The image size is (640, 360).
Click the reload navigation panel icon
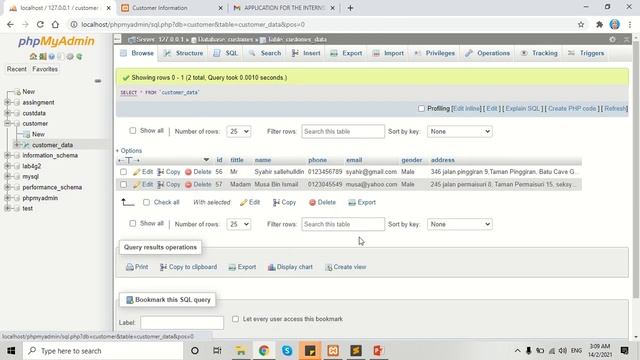click(x=79, y=56)
